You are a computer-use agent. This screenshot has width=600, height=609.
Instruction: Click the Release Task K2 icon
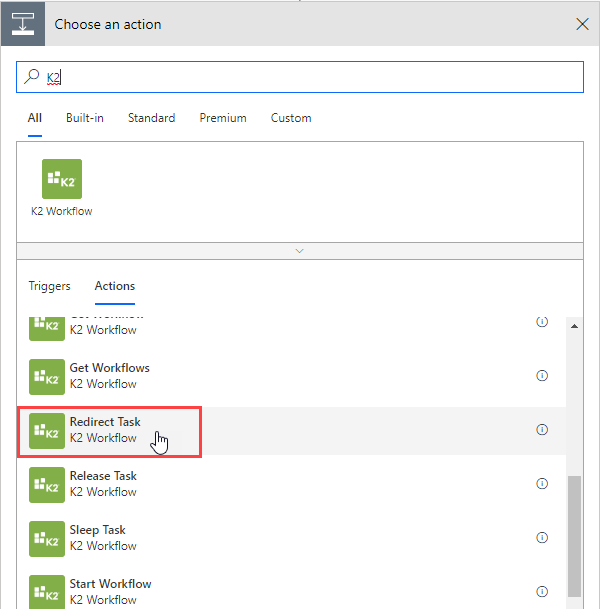(x=47, y=484)
